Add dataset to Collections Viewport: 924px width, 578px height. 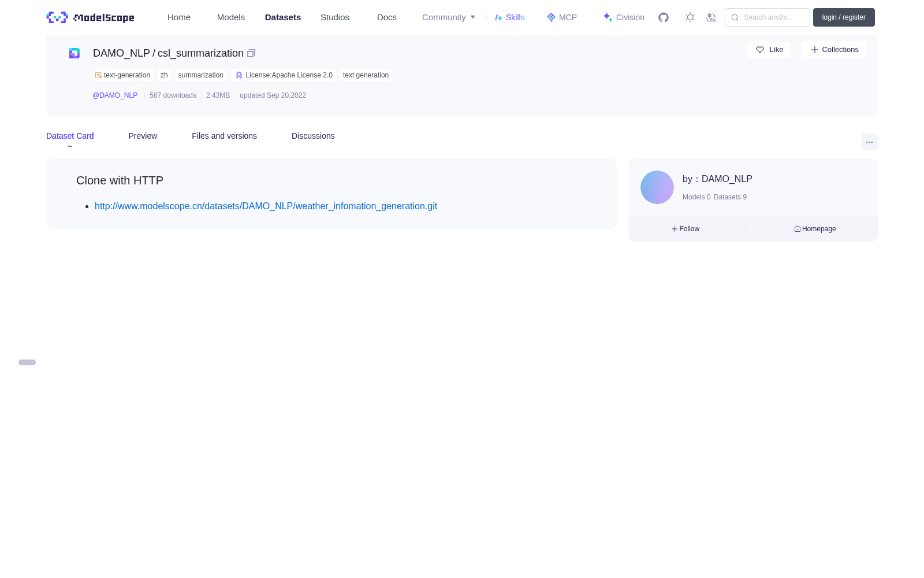[834, 50]
